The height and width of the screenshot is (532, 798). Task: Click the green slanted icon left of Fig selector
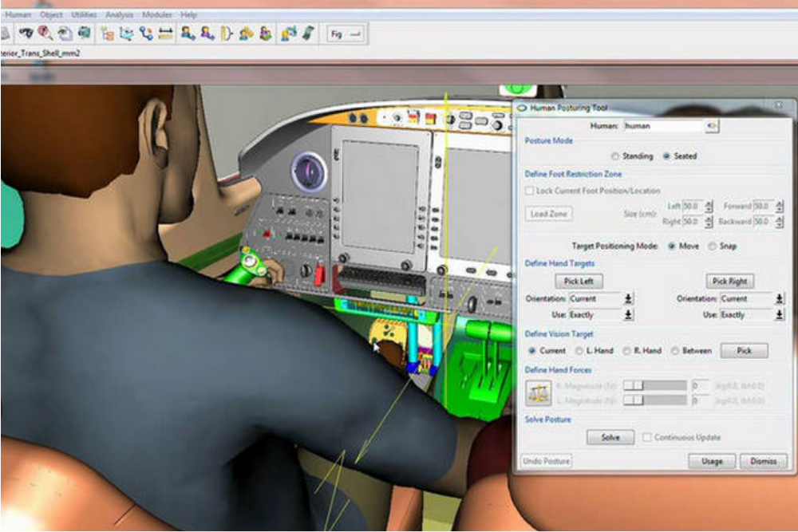click(308, 33)
